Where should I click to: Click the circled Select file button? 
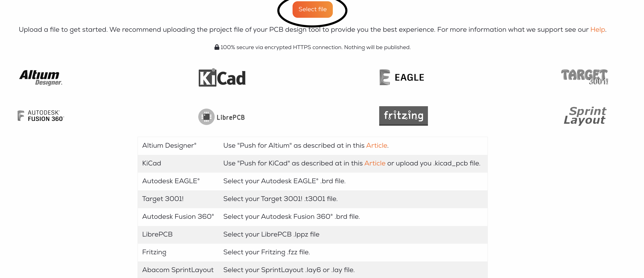[x=312, y=9]
